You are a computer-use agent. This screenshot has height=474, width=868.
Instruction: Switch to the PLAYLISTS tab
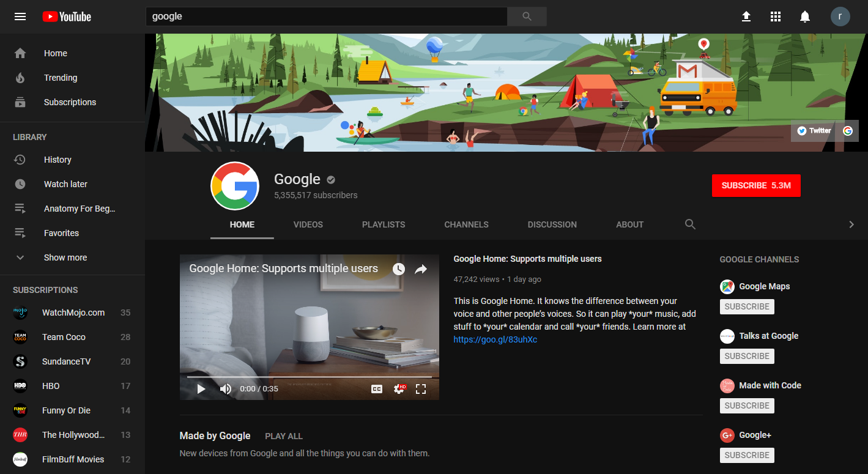(384, 224)
